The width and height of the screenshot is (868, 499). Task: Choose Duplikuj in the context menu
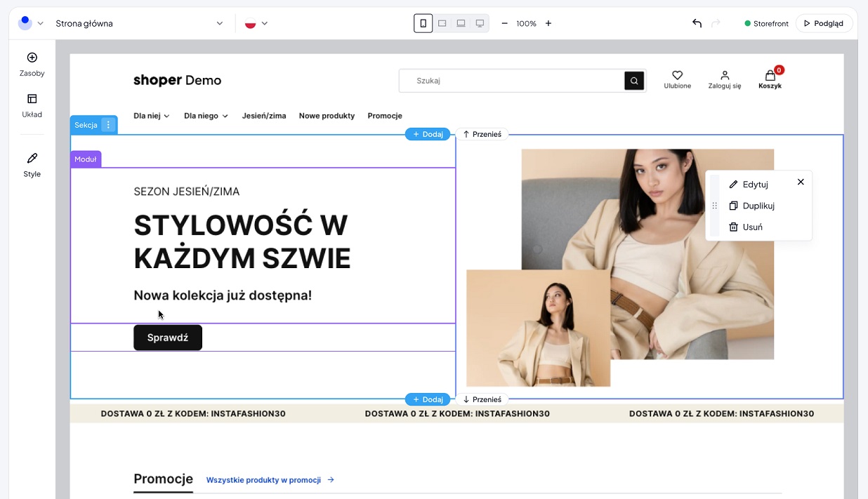point(751,206)
